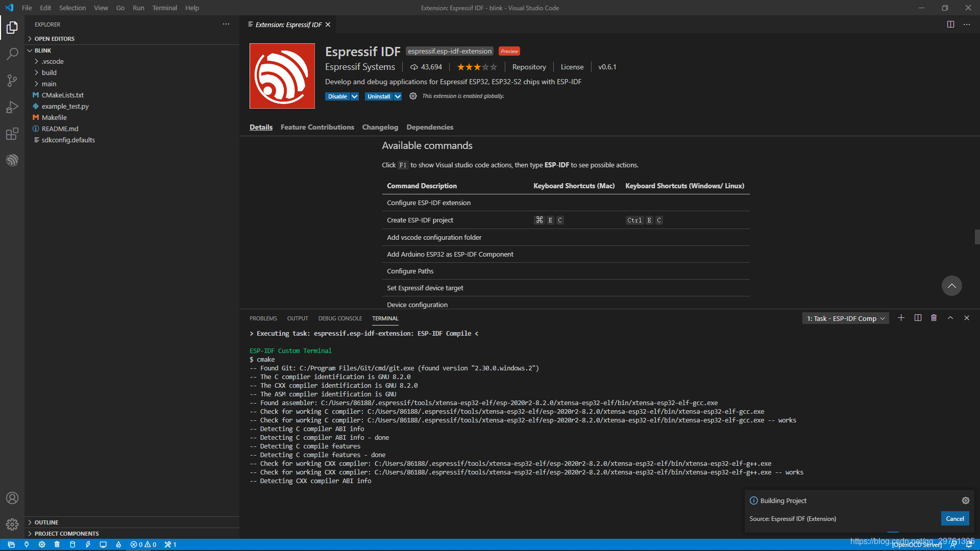
Task: Open the Search view in activity bar
Action: (12, 54)
